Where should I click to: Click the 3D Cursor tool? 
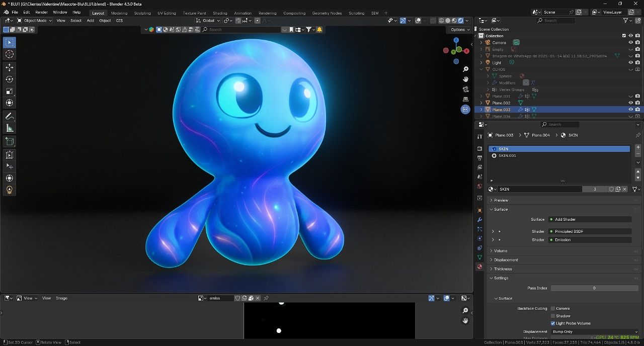click(10, 54)
